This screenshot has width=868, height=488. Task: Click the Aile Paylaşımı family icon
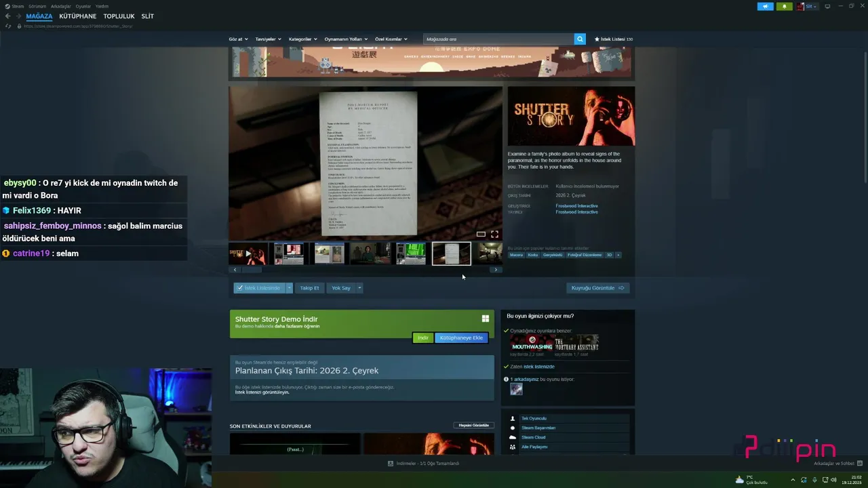pyautogui.click(x=513, y=447)
